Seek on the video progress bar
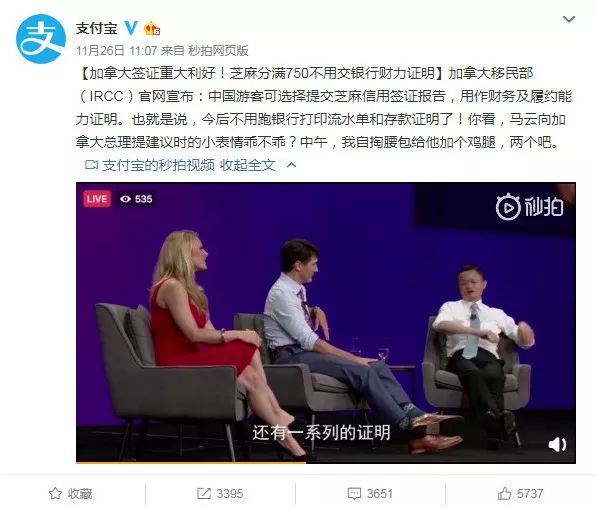The image size is (596, 510). 326,462
